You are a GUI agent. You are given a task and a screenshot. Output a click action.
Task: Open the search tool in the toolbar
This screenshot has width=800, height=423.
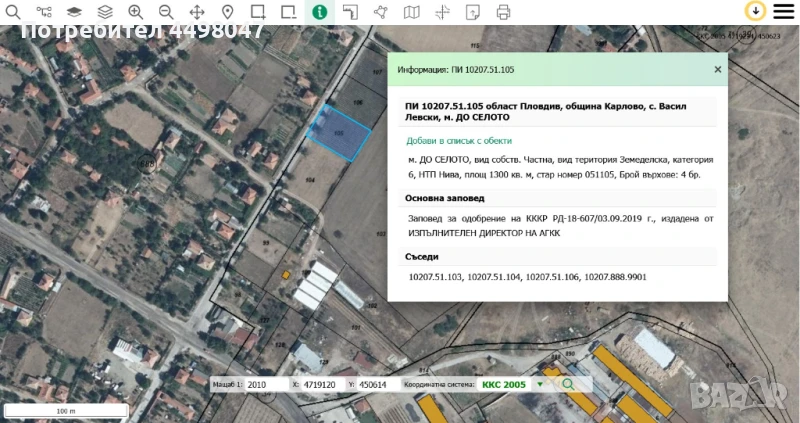coord(14,12)
